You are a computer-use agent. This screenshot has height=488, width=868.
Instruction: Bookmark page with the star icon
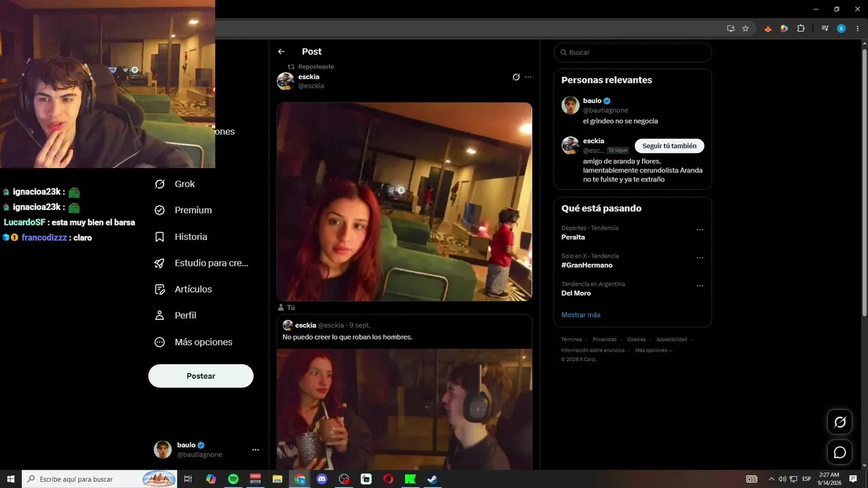(x=745, y=28)
